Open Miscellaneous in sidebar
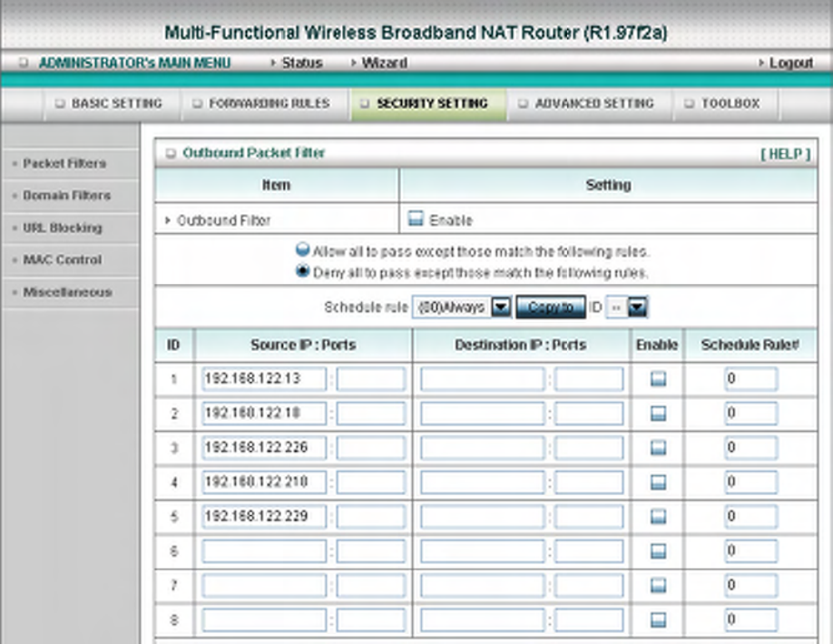Screen dimensions: 833x644 click(x=67, y=292)
